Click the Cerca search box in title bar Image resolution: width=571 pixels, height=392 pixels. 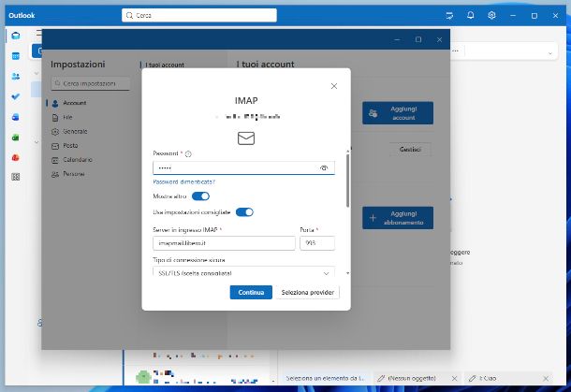[x=198, y=15]
